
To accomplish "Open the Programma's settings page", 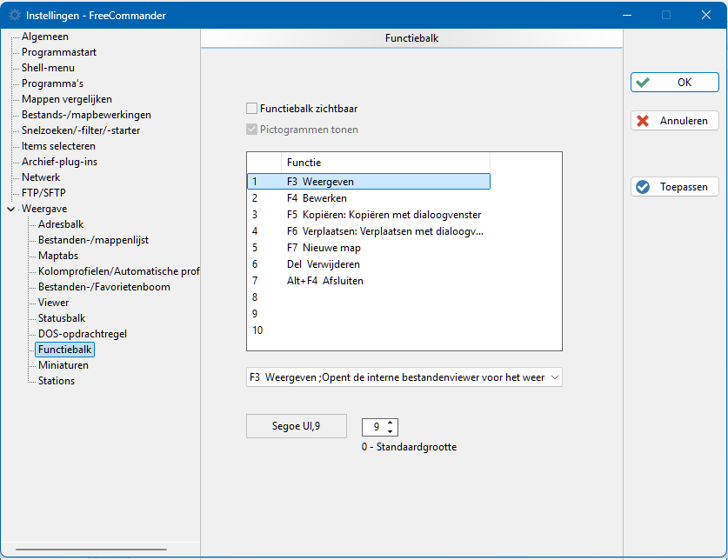I will click(52, 83).
